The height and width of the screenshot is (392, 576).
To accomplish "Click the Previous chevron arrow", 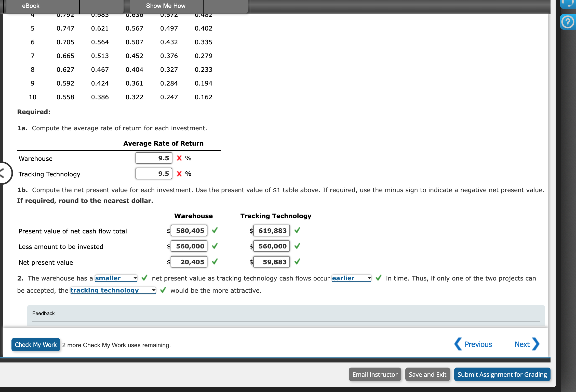I will tap(458, 344).
